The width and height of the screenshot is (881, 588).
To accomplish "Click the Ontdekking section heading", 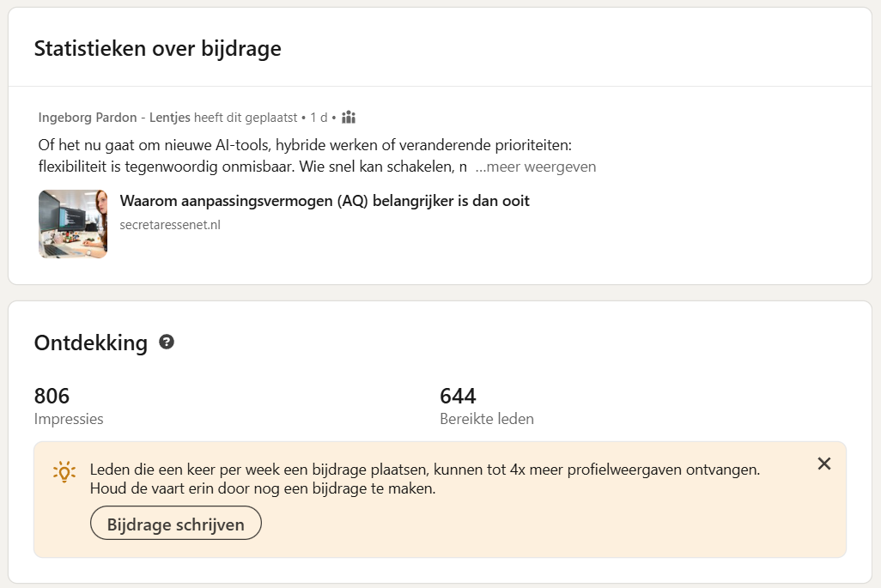I will [90, 343].
